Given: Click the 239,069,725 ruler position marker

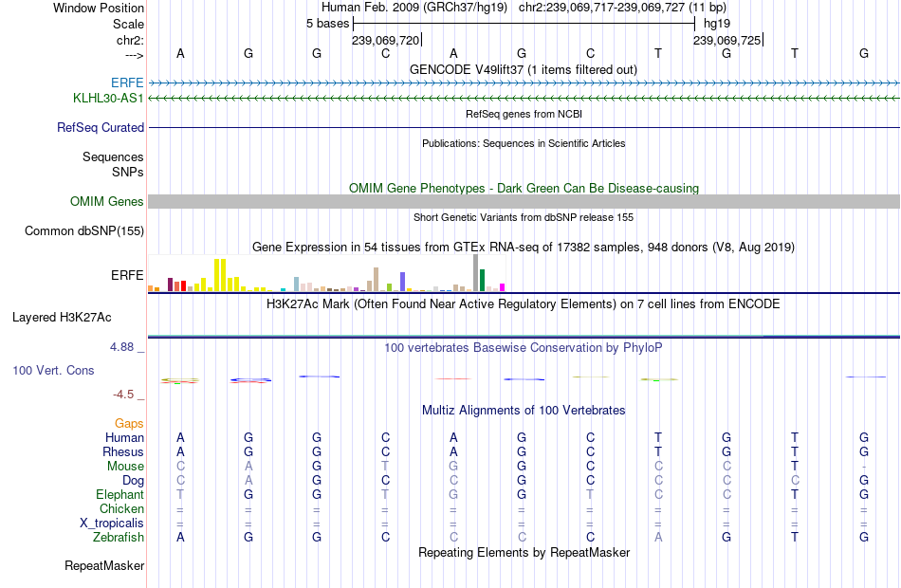Looking at the screenshot, I should (726, 40).
